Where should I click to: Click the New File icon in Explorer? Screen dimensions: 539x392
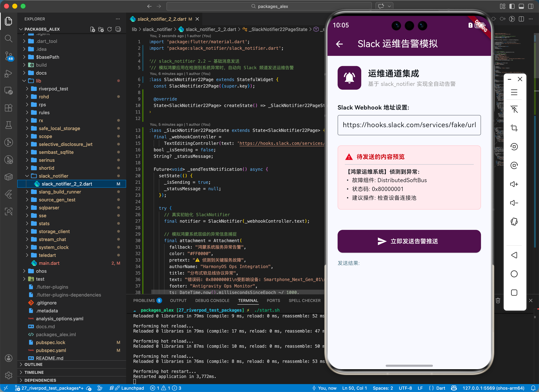point(92,29)
